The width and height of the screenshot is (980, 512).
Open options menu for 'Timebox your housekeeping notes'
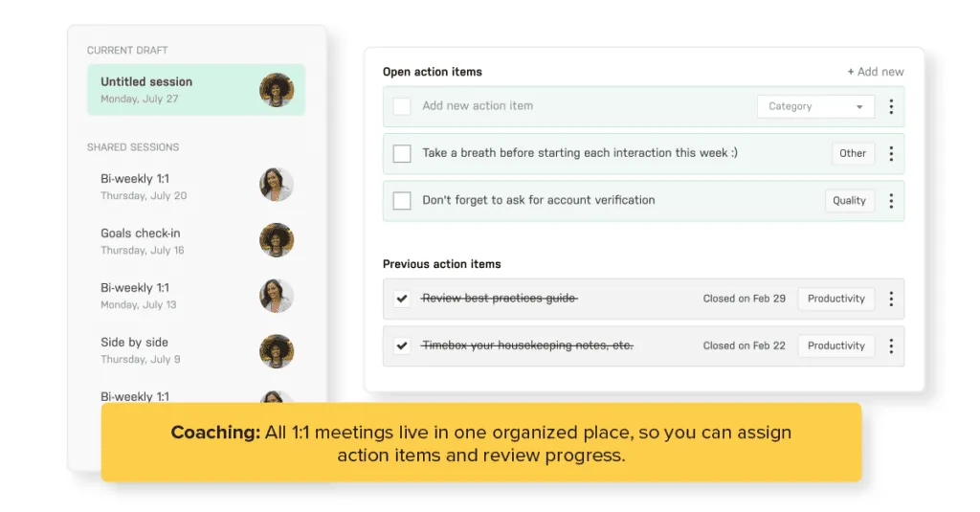[890, 345]
